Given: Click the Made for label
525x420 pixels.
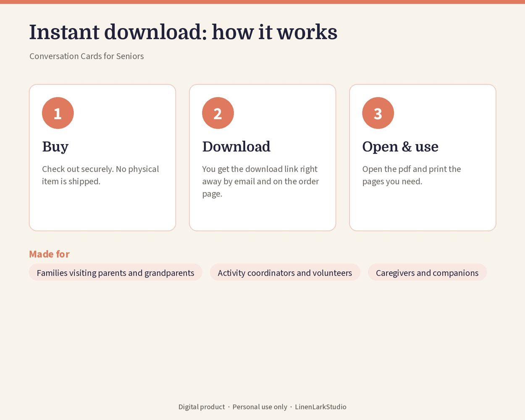Looking at the screenshot, I should pyautogui.click(x=49, y=254).
